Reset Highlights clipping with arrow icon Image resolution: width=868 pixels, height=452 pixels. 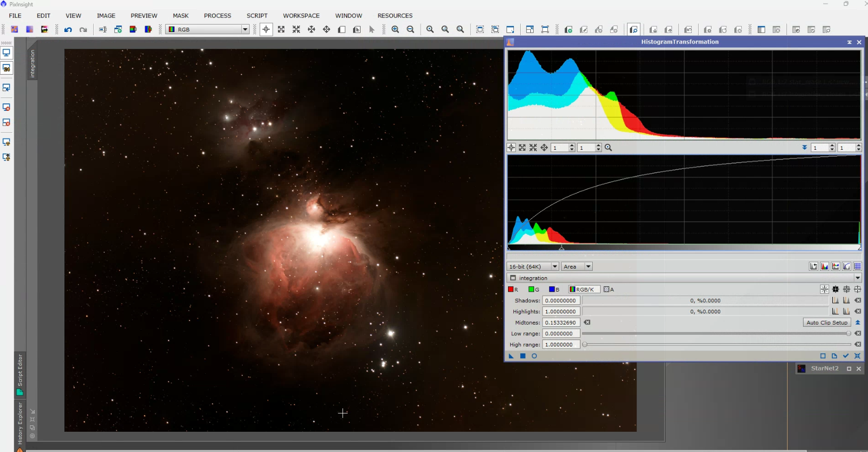tap(858, 311)
